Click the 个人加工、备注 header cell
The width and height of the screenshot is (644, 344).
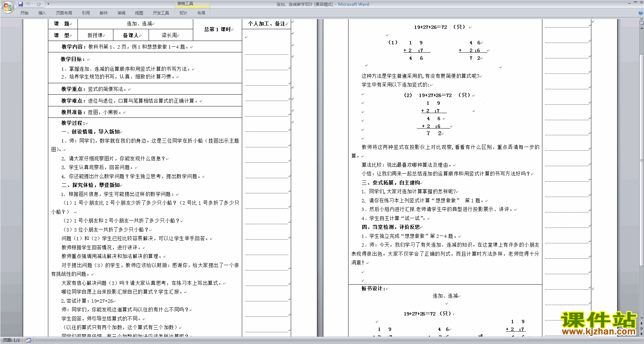coord(267,24)
